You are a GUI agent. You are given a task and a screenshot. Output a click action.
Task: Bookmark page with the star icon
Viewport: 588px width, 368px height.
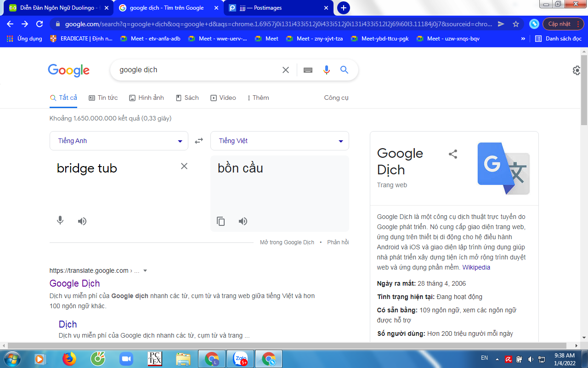tap(516, 24)
